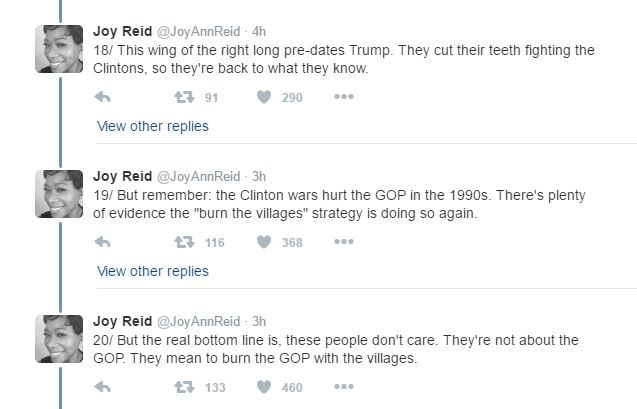The height and width of the screenshot is (409, 637).
Task: Retweet the 19/ tweet with 116 retweets
Action: [183, 242]
